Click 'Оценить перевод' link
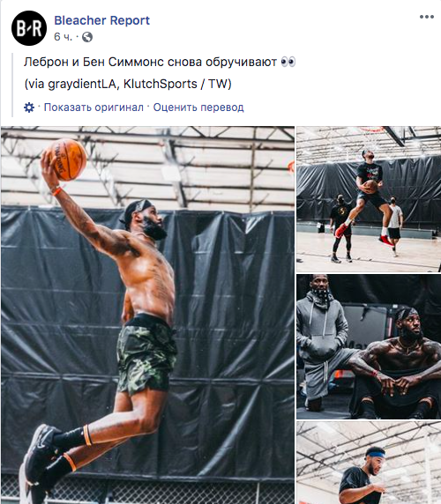This screenshot has height=504, width=441. tap(198, 107)
